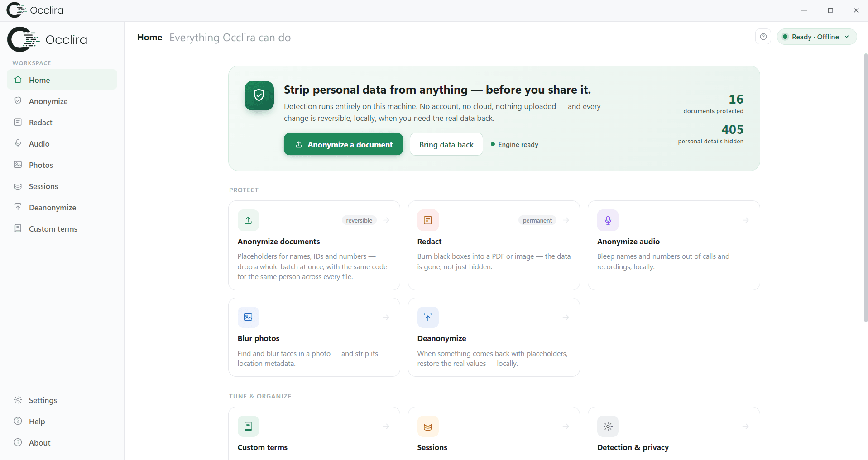The image size is (868, 460).
Task: Click the arrow on the Deanonymize card
Action: pyautogui.click(x=566, y=318)
